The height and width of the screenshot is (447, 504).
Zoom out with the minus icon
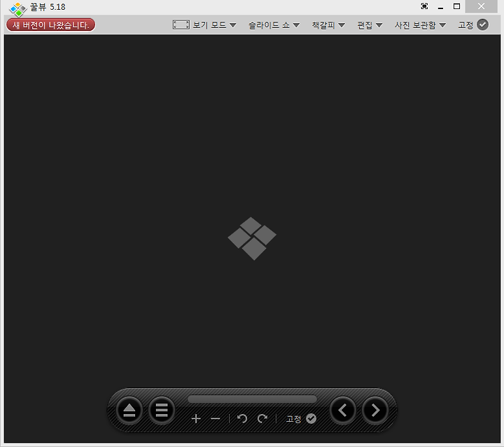(x=216, y=419)
